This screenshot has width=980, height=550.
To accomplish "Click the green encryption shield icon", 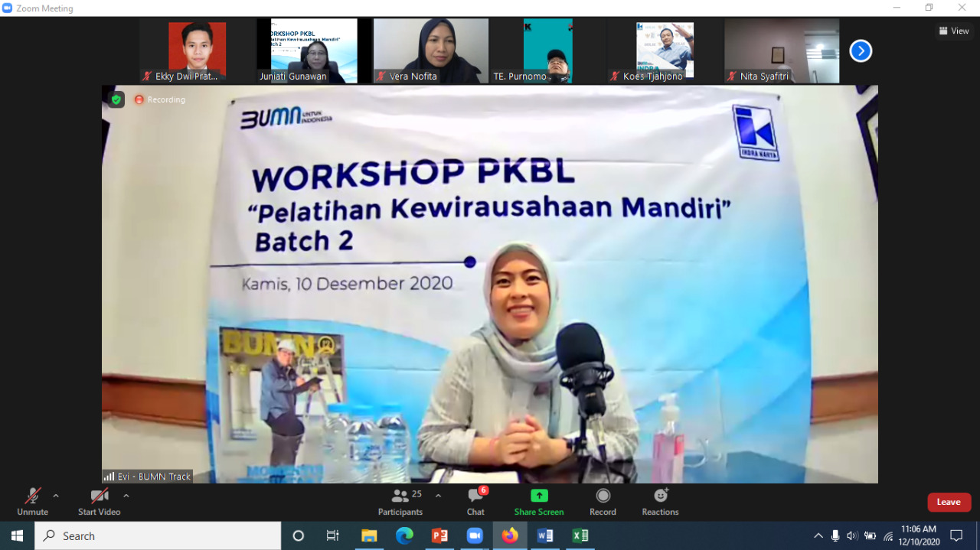I will pyautogui.click(x=116, y=99).
